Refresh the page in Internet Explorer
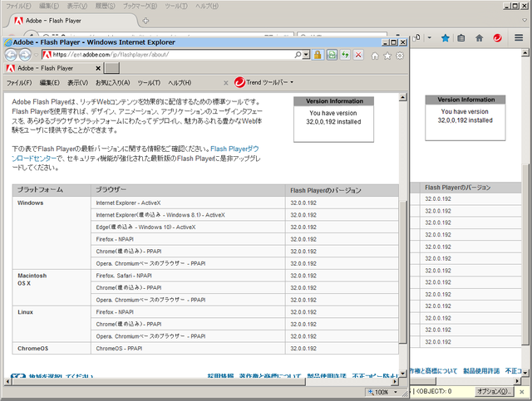Viewport: 532px width, 401px height. pyautogui.click(x=346, y=55)
